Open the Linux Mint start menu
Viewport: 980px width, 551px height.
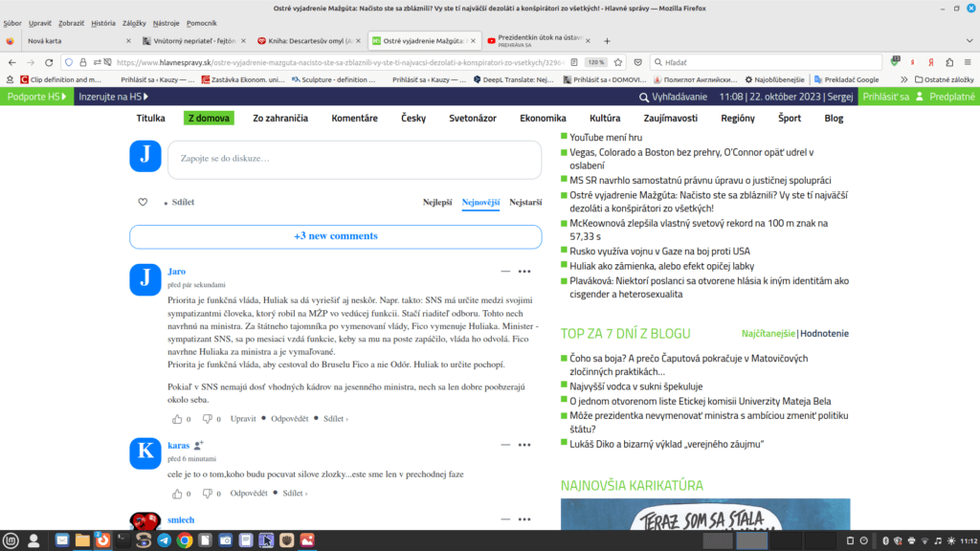tap(11, 540)
